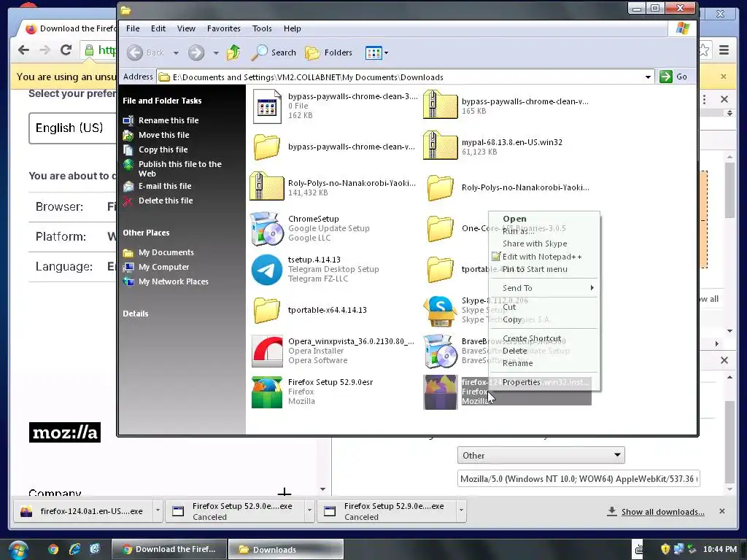Image resolution: width=747 pixels, height=560 pixels.
Task: Select the Roly-Polys zip archive icon
Action: point(267,187)
